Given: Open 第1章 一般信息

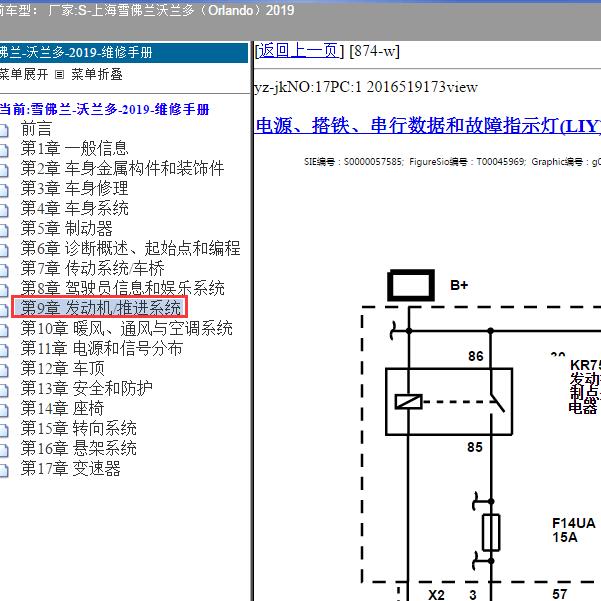Looking at the screenshot, I should pyautogui.click(x=74, y=148).
